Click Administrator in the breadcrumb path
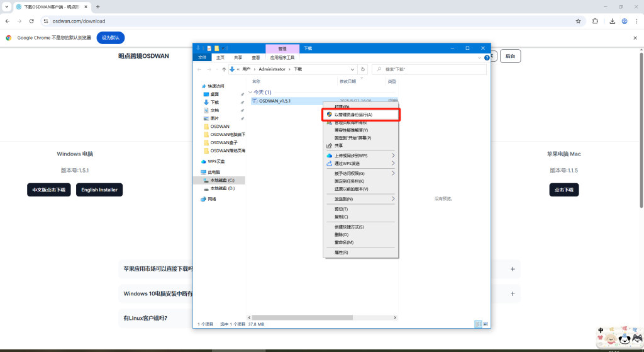This screenshot has height=352, width=644. 272,69
